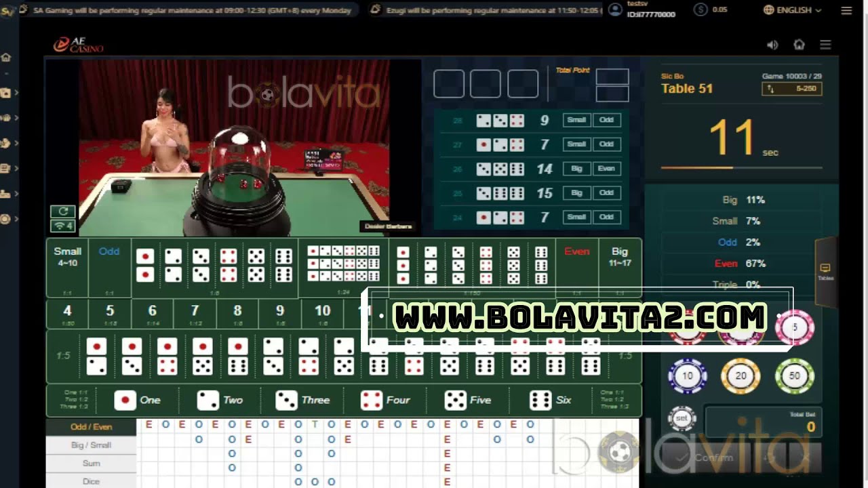Open the game panel hamburger menu
The width and height of the screenshot is (868, 488).
(x=825, y=45)
